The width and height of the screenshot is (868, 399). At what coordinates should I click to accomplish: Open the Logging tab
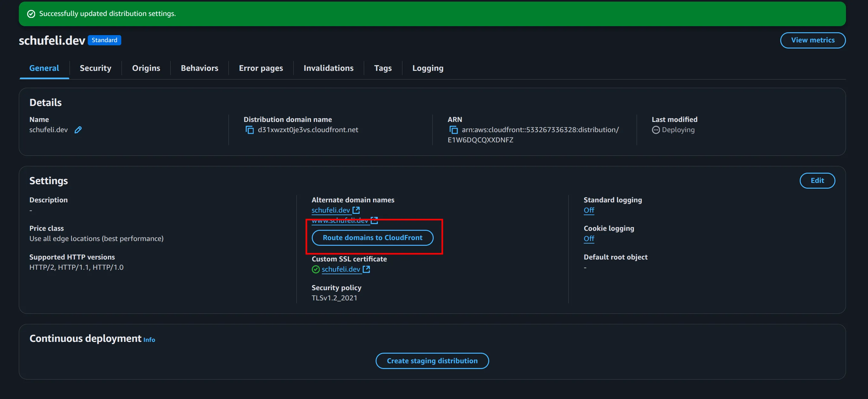point(428,68)
